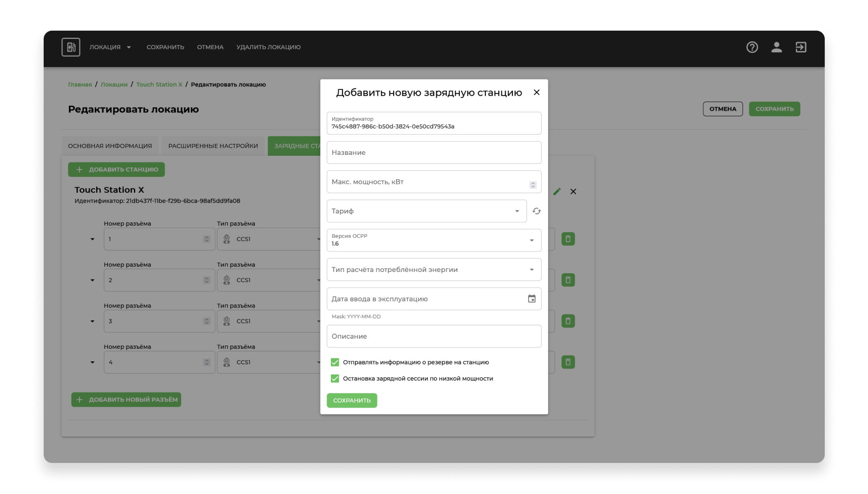
Task: Click the charging station logo icon
Action: coord(71,47)
